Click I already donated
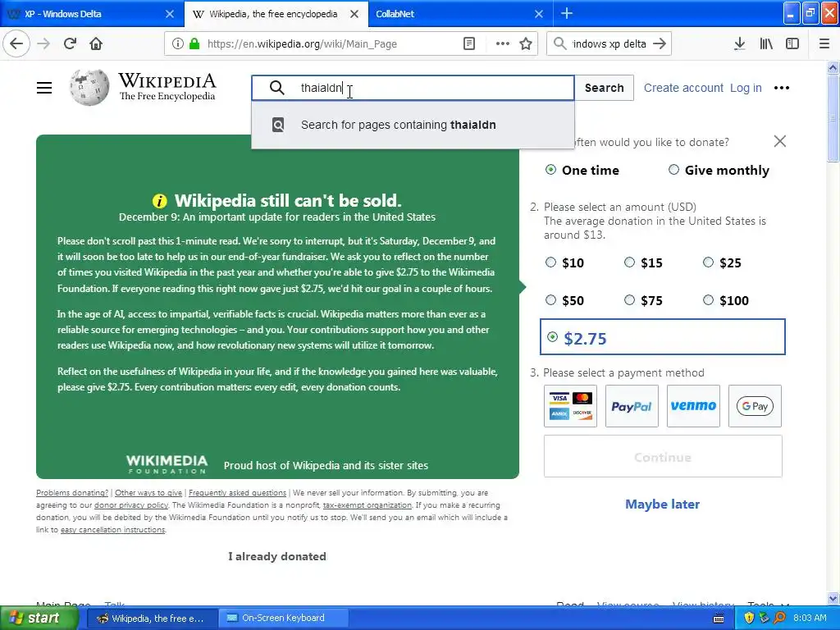 (277, 556)
